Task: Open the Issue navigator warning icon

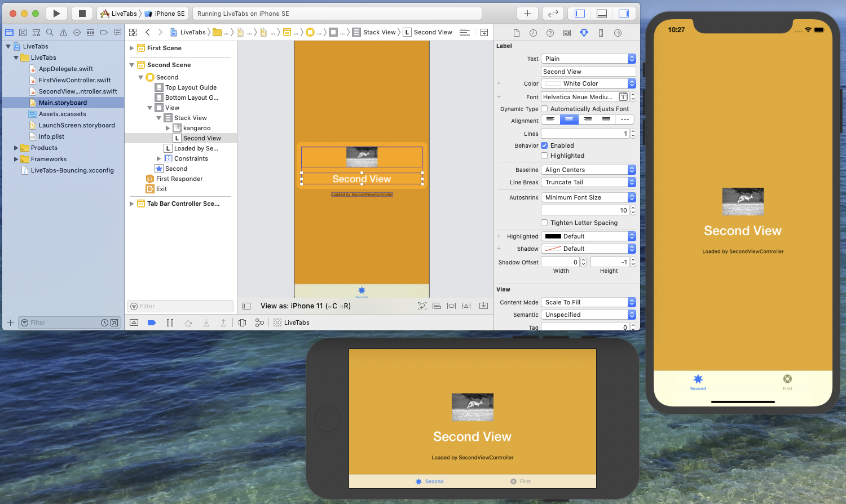Action: click(63, 33)
